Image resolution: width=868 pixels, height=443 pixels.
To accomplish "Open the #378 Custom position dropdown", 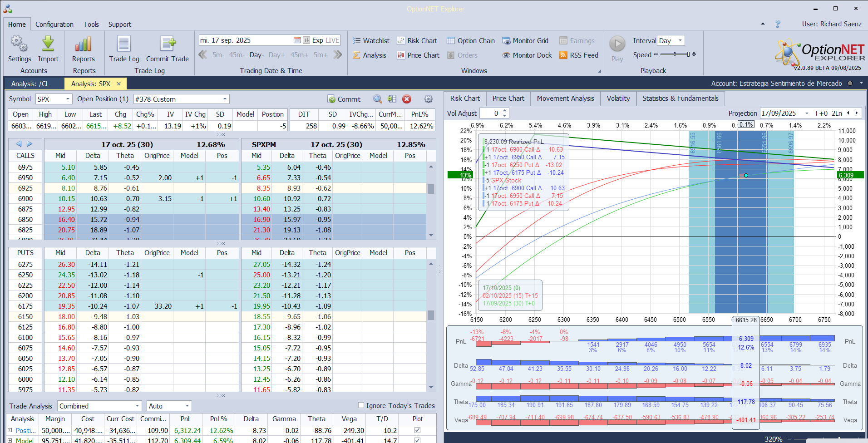I will pos(225,99).
